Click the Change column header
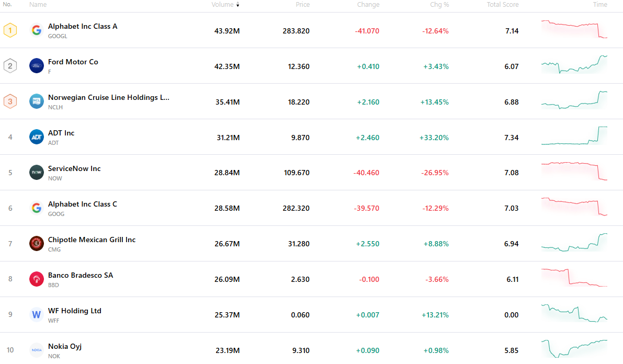The image size is (623, 364). pyautogui.click(x=368, y=4)
